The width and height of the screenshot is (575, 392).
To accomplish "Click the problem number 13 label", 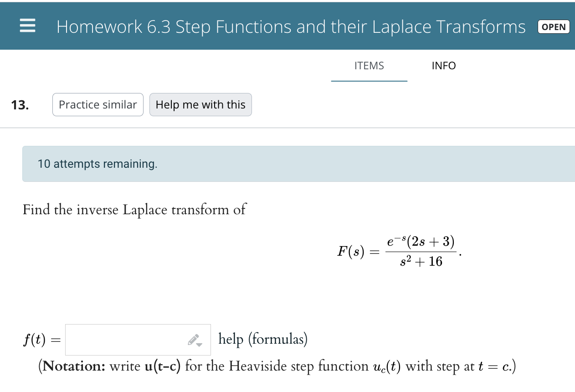I will pos(20,104).
